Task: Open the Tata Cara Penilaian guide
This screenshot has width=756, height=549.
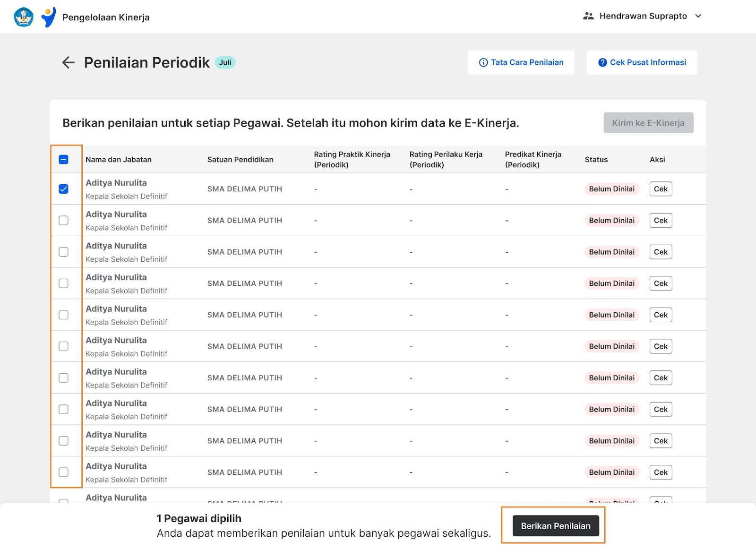Action: pyautogui.click(x=521, y=62)
